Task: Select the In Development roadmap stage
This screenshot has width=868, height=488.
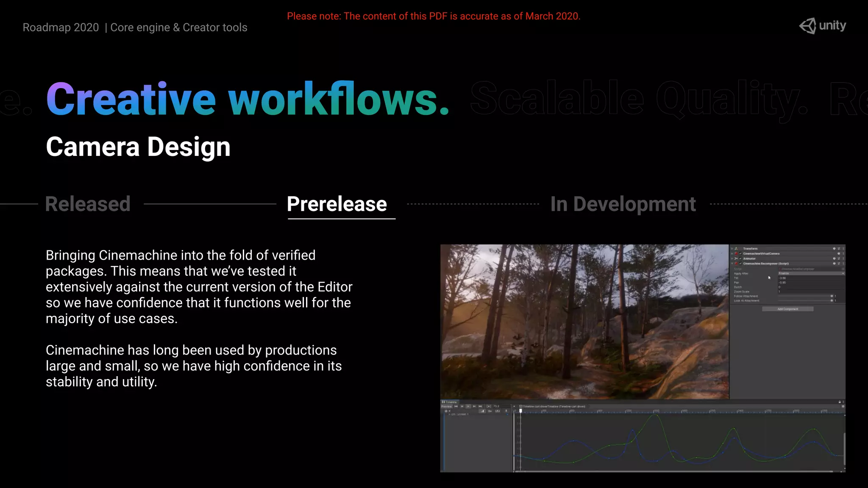Action: [623, 204]
